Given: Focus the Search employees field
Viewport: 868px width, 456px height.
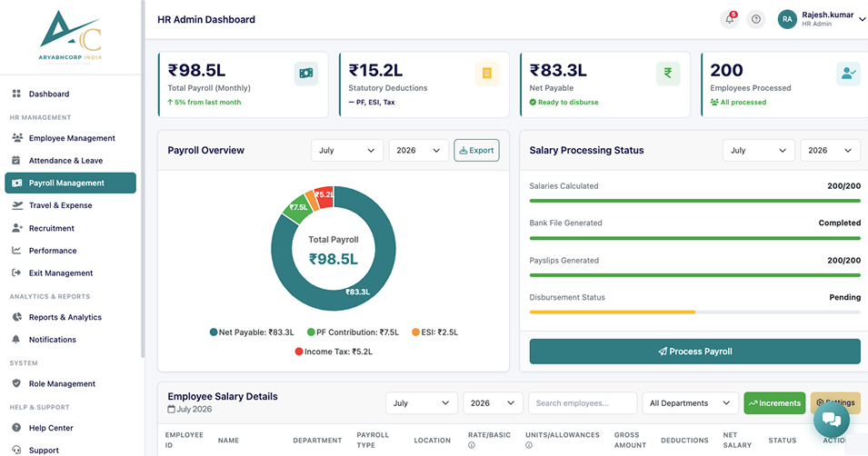Looking at the screenshot, I should tap(583, 403).
